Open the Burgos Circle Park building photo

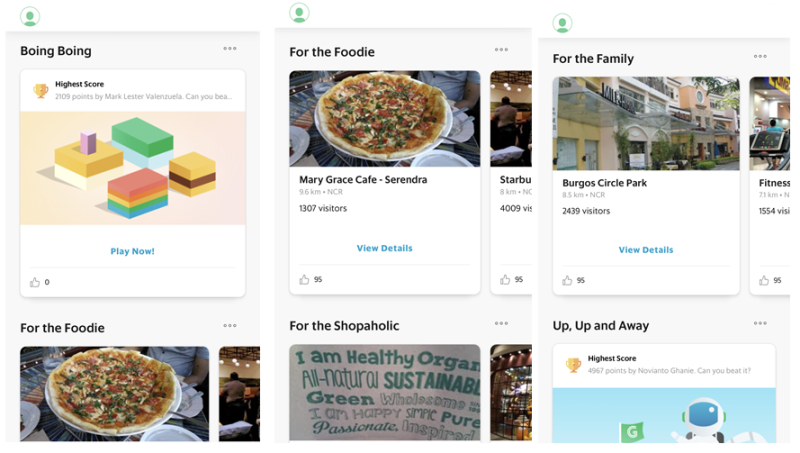pos(645,123)
